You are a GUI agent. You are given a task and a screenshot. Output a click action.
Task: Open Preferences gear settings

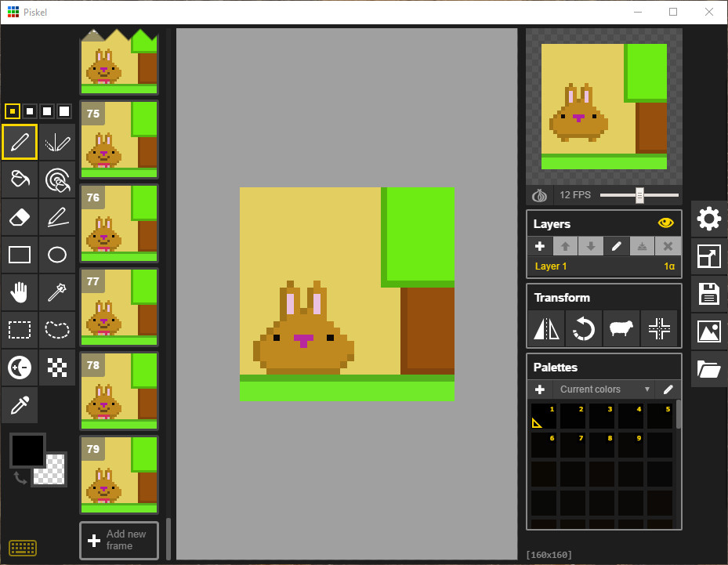tap(709, 219)
